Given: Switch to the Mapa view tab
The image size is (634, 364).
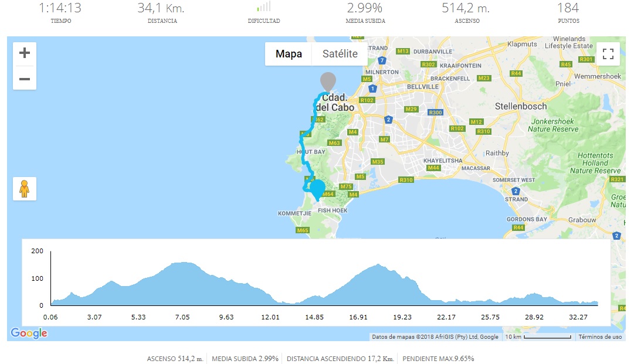Looking at the screenshot, I should click(289, 54).
